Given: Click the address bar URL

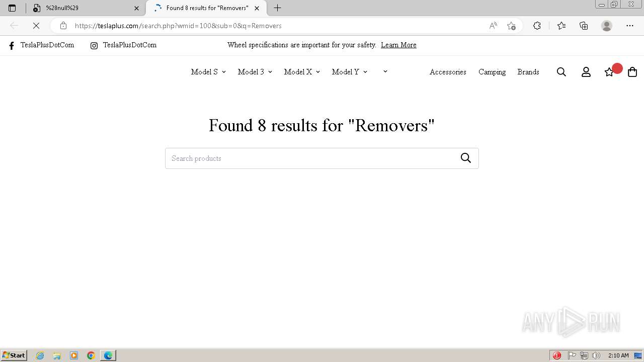Looking at the screenshot, I should click(178, 26).
